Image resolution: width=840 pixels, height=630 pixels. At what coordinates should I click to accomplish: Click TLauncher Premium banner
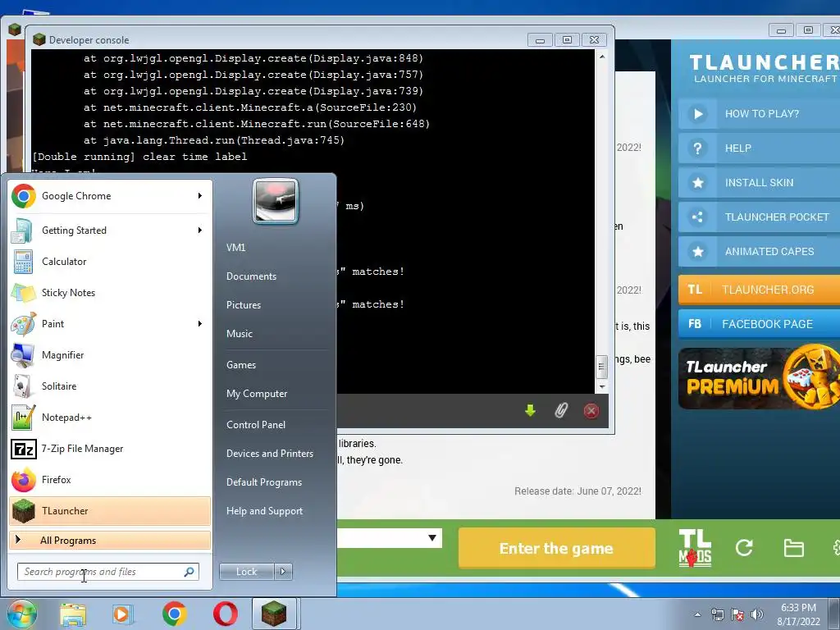pos(759,379)
